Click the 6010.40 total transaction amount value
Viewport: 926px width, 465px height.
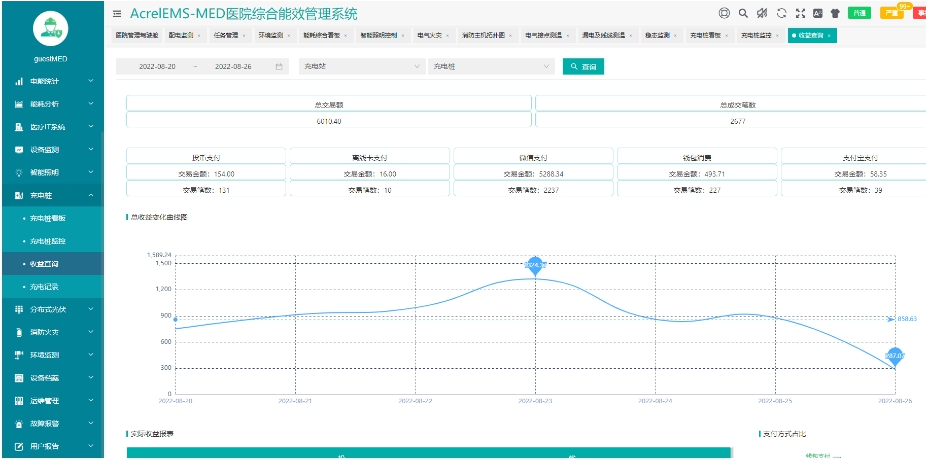point(329,122)
